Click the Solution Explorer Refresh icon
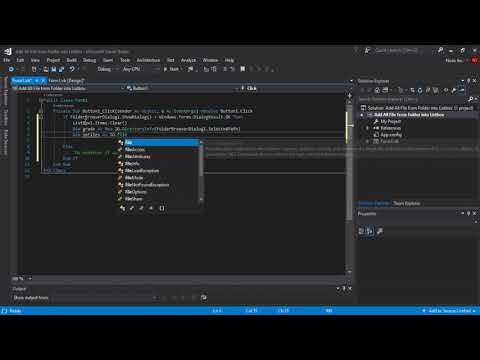Screen dimensions: 480x360 pos(420,90)
